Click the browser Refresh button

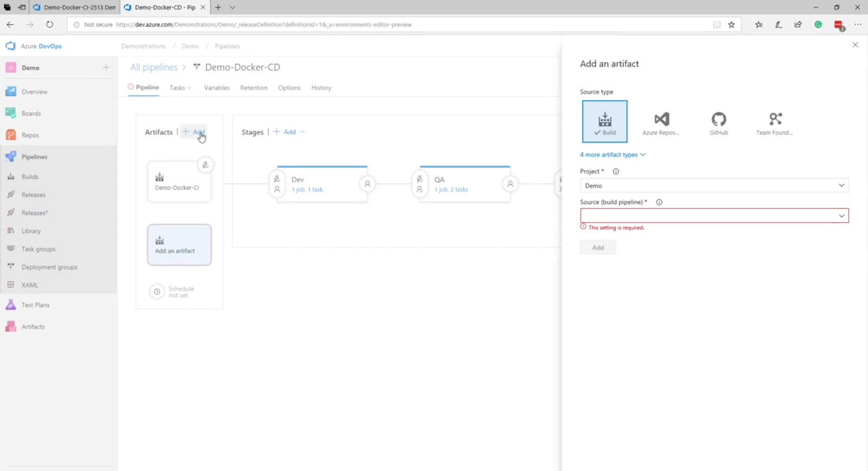(49, 24)
